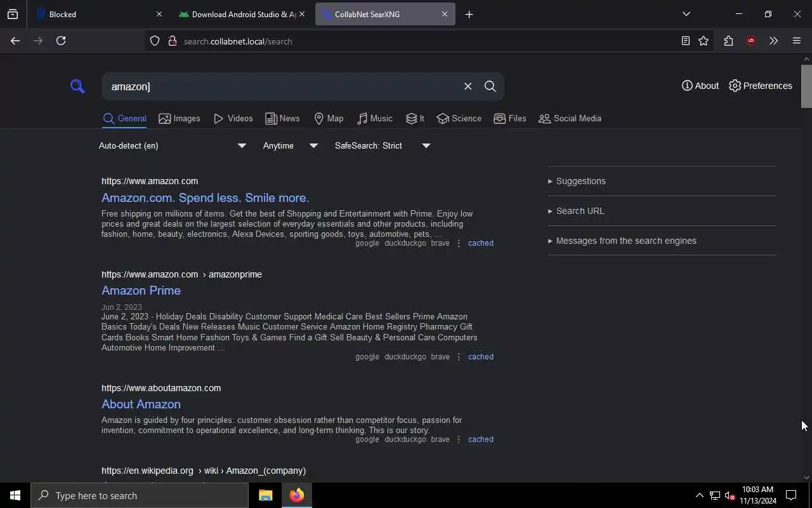Open search Preferences

point(761,86)
